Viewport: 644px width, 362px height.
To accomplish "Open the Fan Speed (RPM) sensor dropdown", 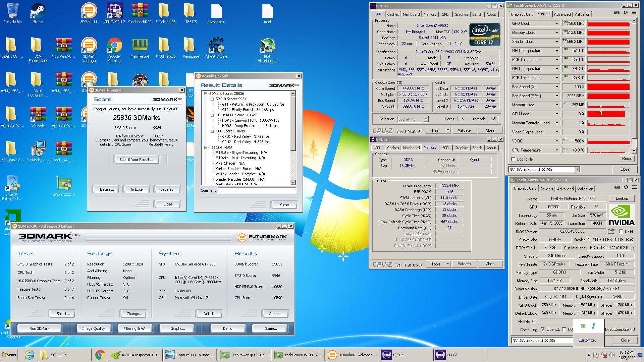I will coord(557,96).
